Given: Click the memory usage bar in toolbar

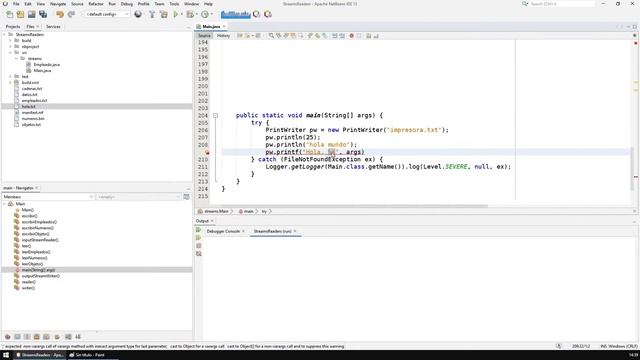Looking at the screenshot, I should tap(236, 14).
